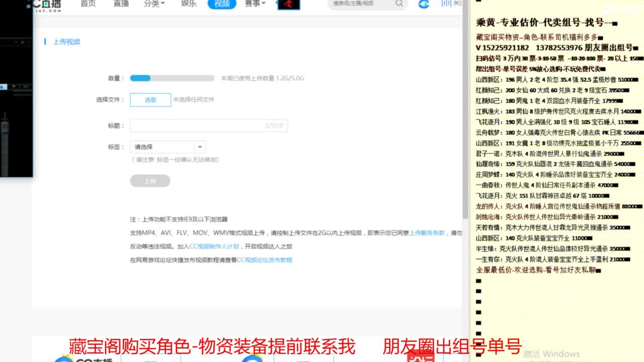Open the red and black banner thumbnail

288,5
